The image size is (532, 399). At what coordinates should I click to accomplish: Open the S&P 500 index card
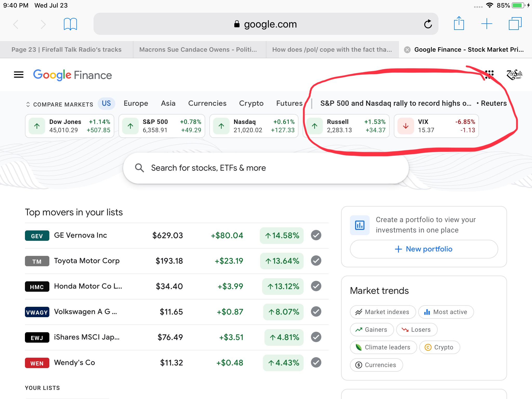162,126
